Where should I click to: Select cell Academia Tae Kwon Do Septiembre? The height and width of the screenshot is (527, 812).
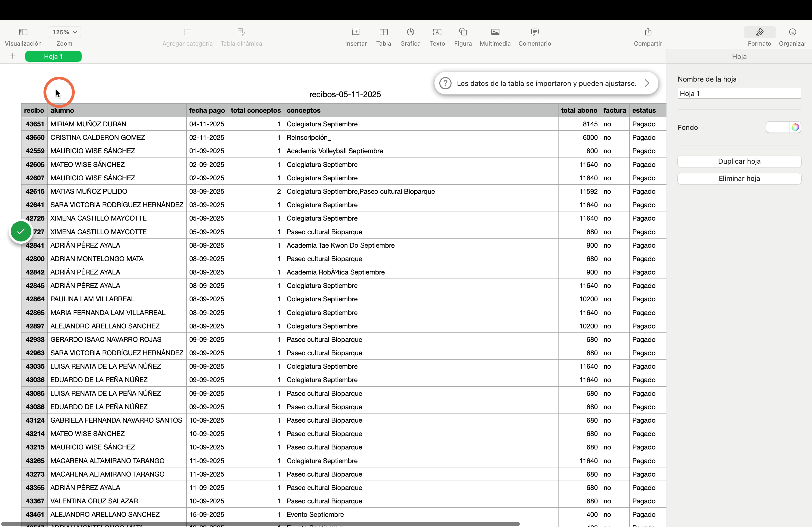point(421,245)
